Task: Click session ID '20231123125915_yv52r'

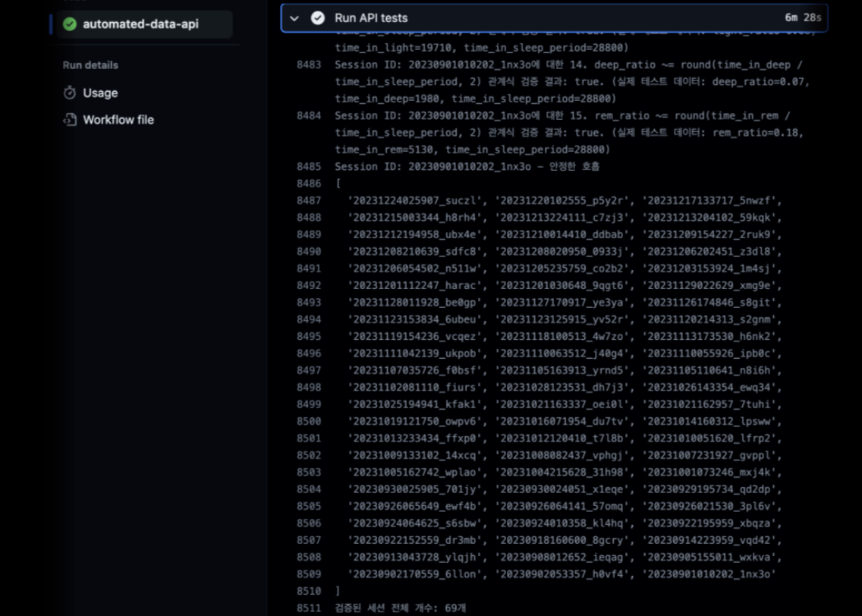Action: (562, 320)
